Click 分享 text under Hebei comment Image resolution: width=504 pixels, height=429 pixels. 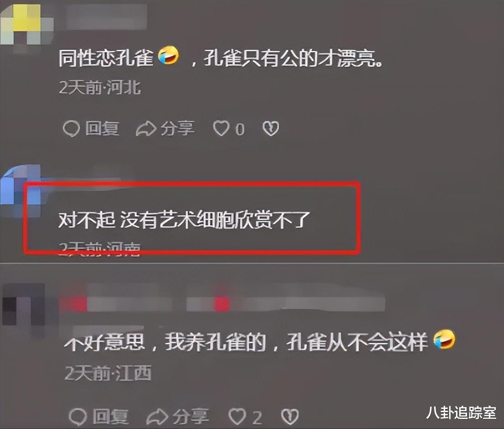click(x=178, y=128)
